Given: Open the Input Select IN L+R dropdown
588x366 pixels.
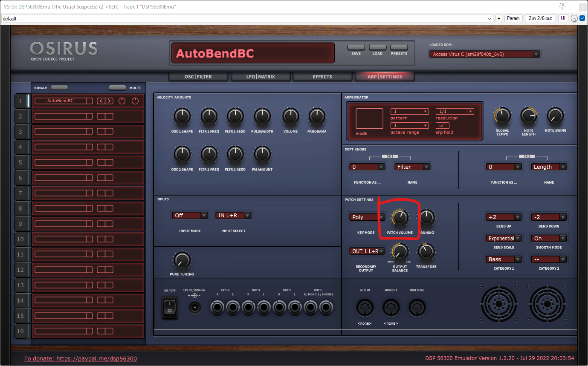Looking at the screenshot, I should point(234,216).
